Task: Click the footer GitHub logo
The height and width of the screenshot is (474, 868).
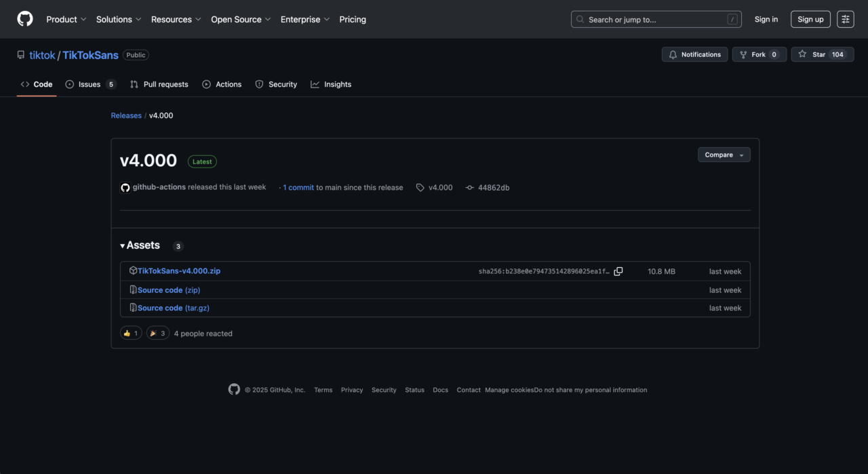Action: 234,389
